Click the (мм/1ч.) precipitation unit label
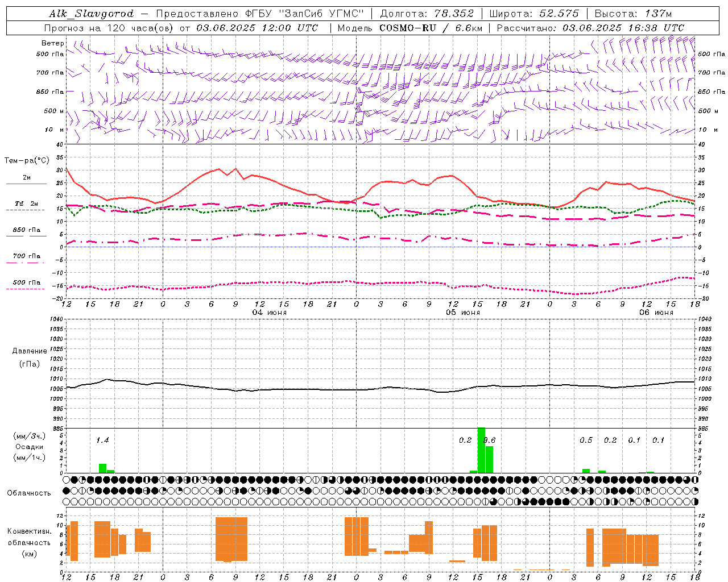 coord(29,458)
